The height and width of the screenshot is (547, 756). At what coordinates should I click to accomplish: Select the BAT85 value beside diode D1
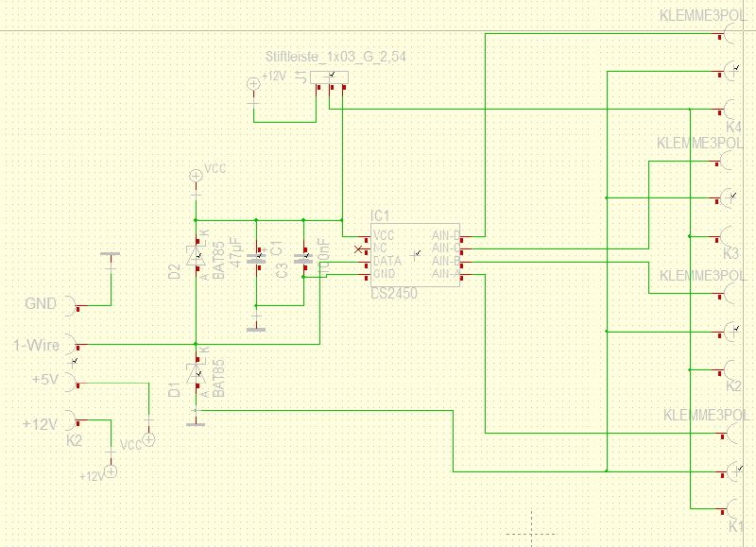point(218,378)
